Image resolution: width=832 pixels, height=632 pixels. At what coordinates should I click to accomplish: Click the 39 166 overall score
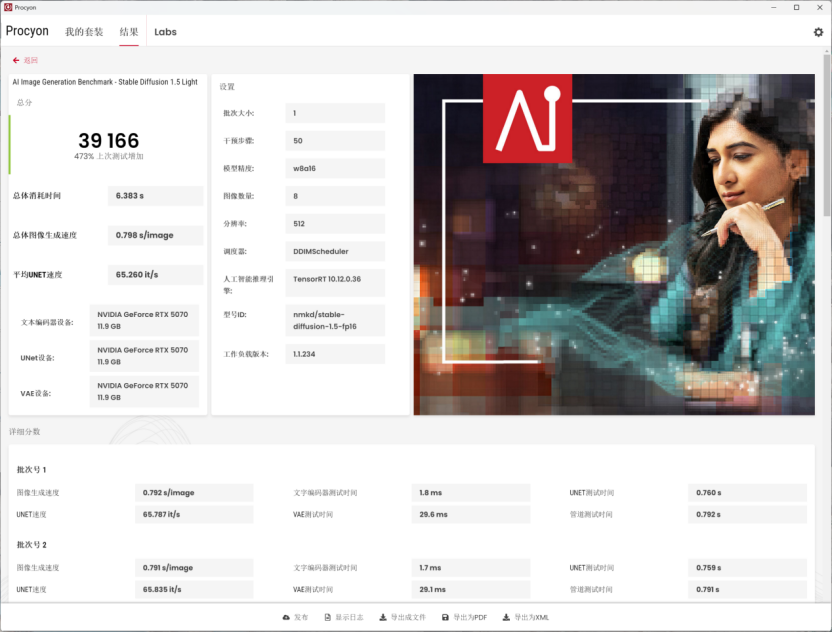[108, 140]
